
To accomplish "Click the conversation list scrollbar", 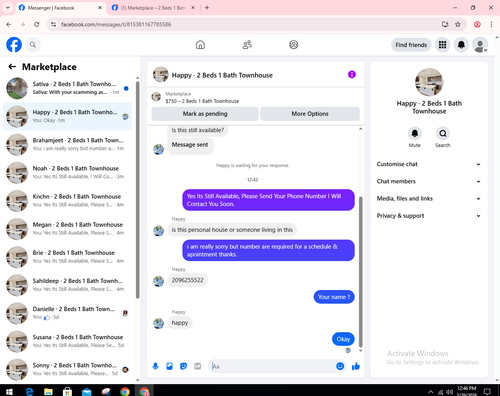I will pos(137,190).
